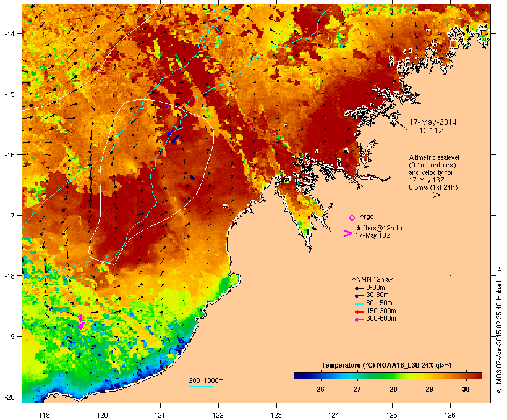The image size is (507, 420).
Task: Click the cyan 200 1000m isobath legend line
Action: [x=200, y=386]
